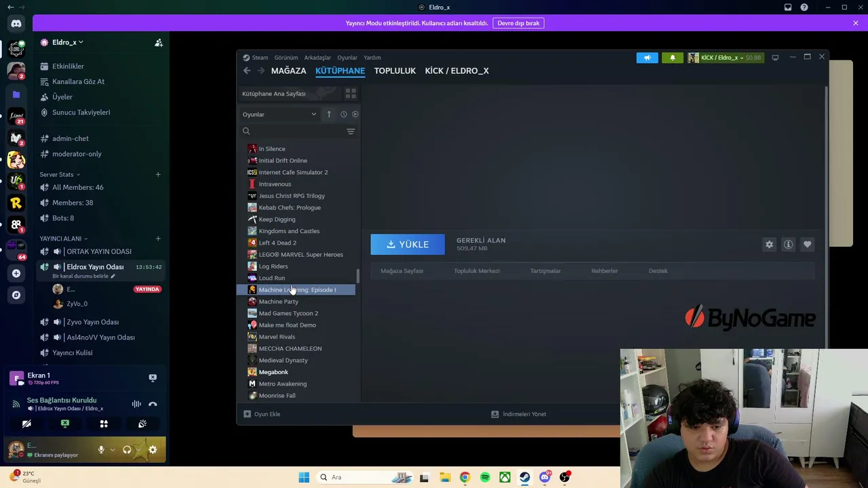Open Discord direct messages home icon
Viewport: 868px width, 488px height.
pyautogui.click(x=16, y=23)
